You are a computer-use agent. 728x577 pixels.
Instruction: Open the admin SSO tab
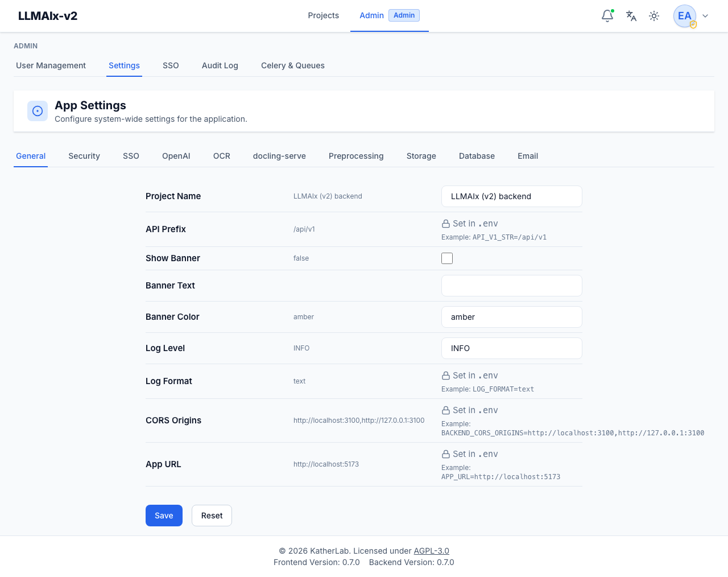coord(171,65)
